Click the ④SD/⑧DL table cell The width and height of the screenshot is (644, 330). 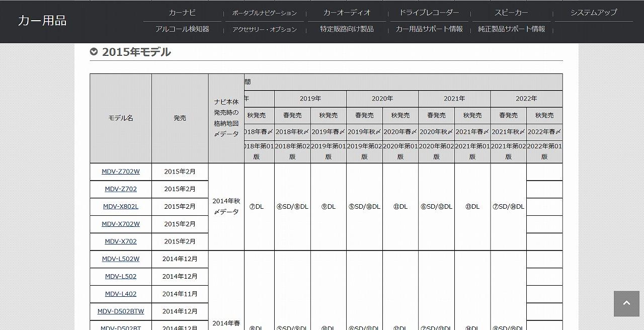click(292, 207)
